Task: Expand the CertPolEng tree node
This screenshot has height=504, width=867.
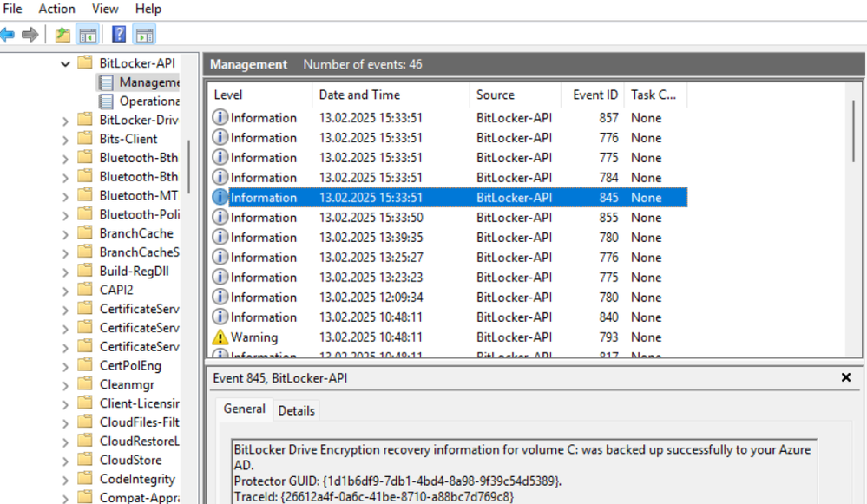Action: click(65, 367)
